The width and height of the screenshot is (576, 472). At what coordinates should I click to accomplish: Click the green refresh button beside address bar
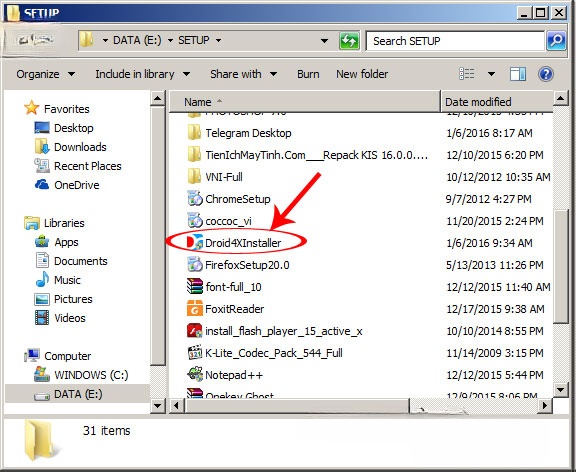click(x=349, y=40)
